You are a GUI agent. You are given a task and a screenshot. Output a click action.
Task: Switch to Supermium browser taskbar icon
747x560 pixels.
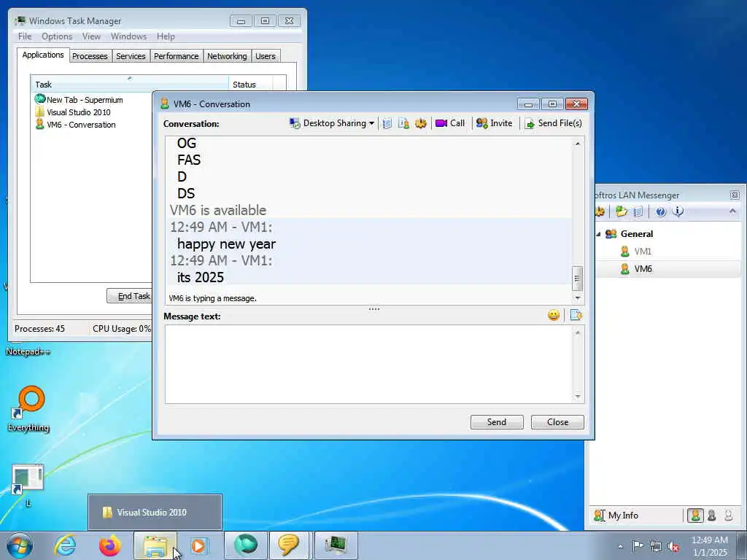point(245,545)
